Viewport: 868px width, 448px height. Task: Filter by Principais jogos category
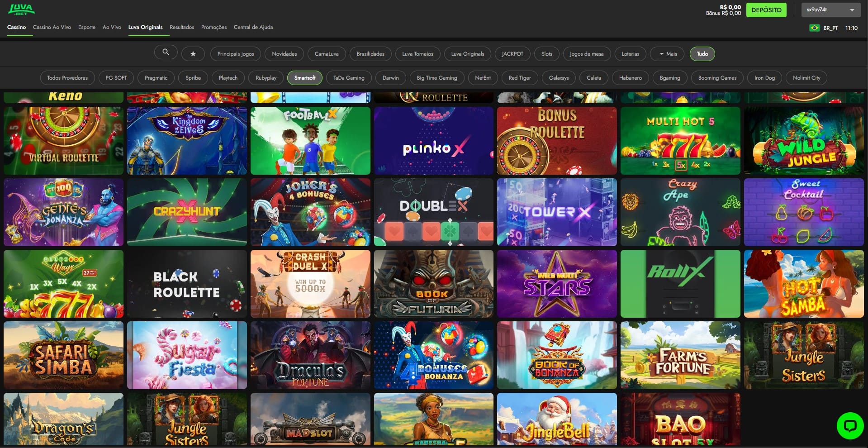[x=236, y=54]
